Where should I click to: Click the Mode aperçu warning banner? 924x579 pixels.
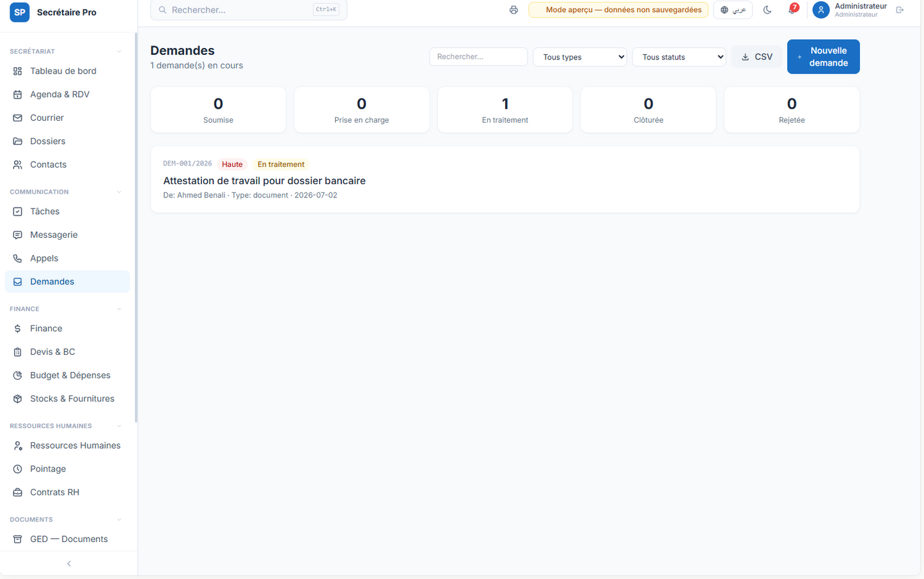click(x=618, y=10)
